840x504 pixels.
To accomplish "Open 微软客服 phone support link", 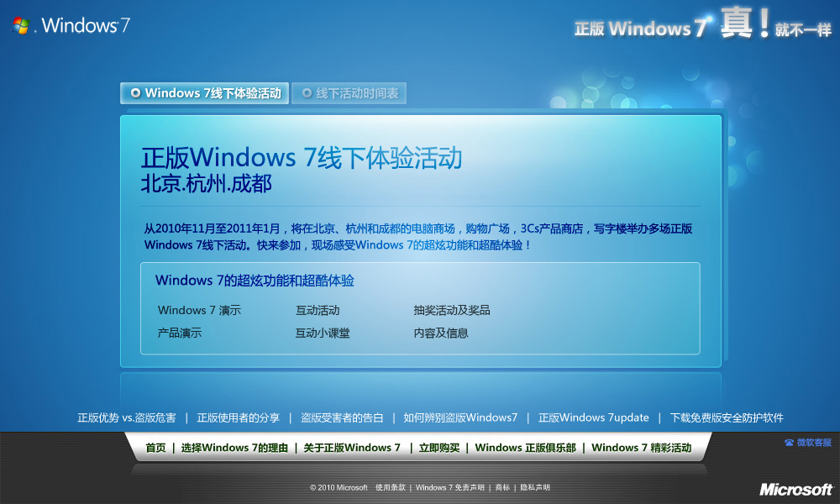I will pyautogui.click(x=808, y=443).
